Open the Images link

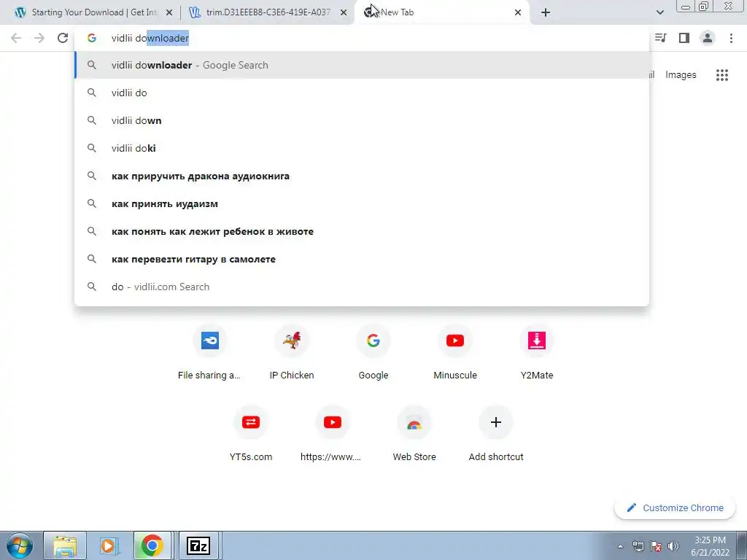pos(681,75)
